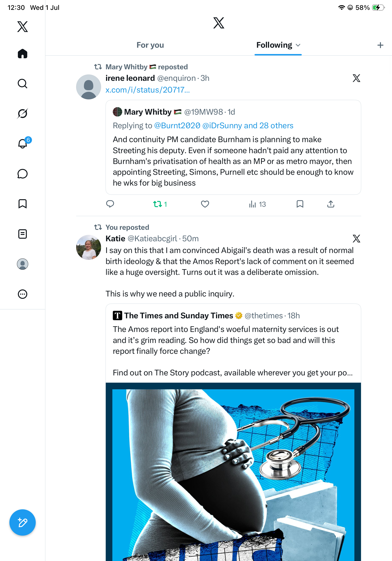Tap the compose new post button
This screenshot has width=392, height=561.
pos(23,523)
